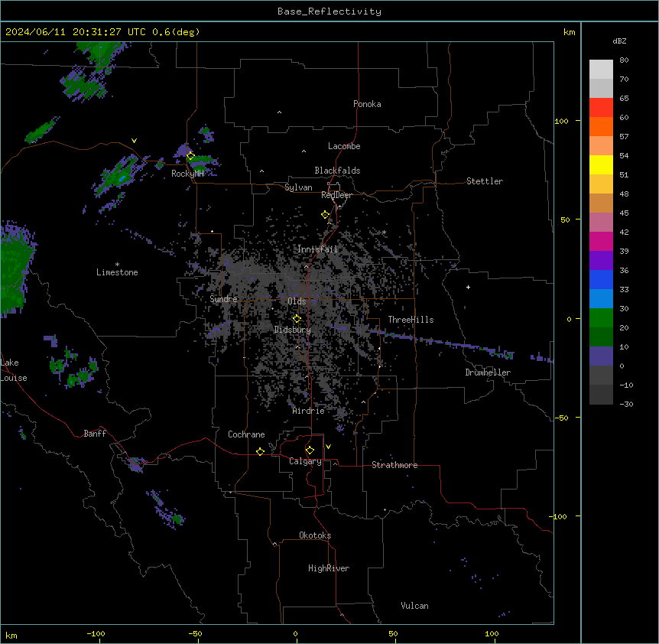Click the white plus marker north of Drumheller
This screenshot has height=644, width=659.
468,287
